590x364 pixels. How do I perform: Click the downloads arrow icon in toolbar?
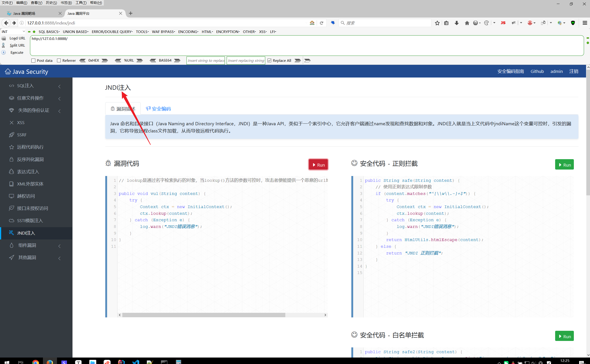point(457,23)
